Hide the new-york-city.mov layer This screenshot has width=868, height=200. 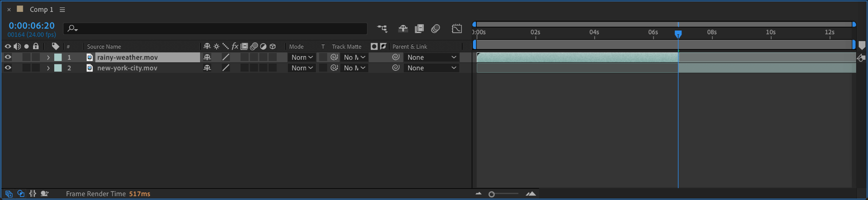click(x=8, y=68)
